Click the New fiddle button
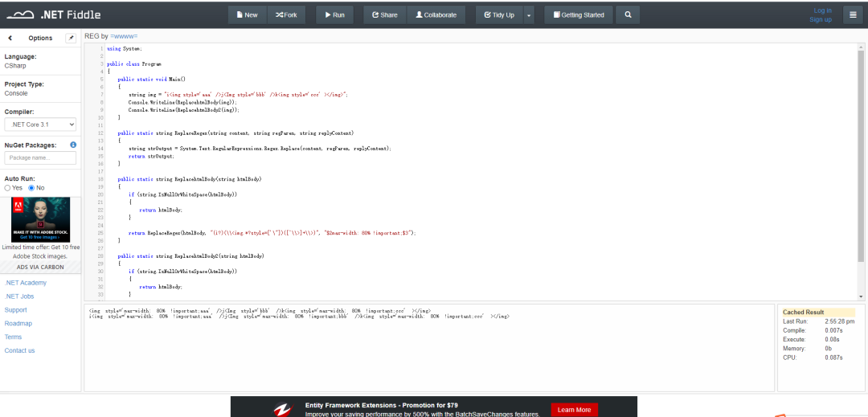The height and width of the screenshot is (417, 868). click(247, 14)
